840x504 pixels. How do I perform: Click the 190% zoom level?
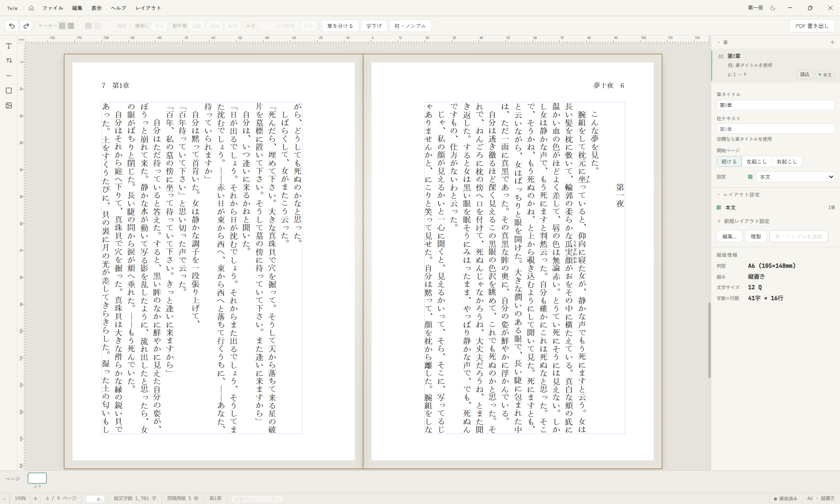click(20, 498)
